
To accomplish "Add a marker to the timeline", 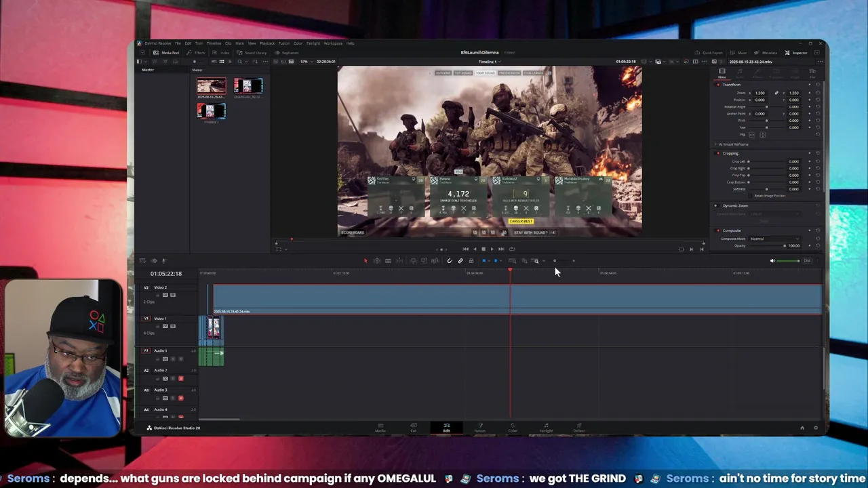I will point(496,261).
